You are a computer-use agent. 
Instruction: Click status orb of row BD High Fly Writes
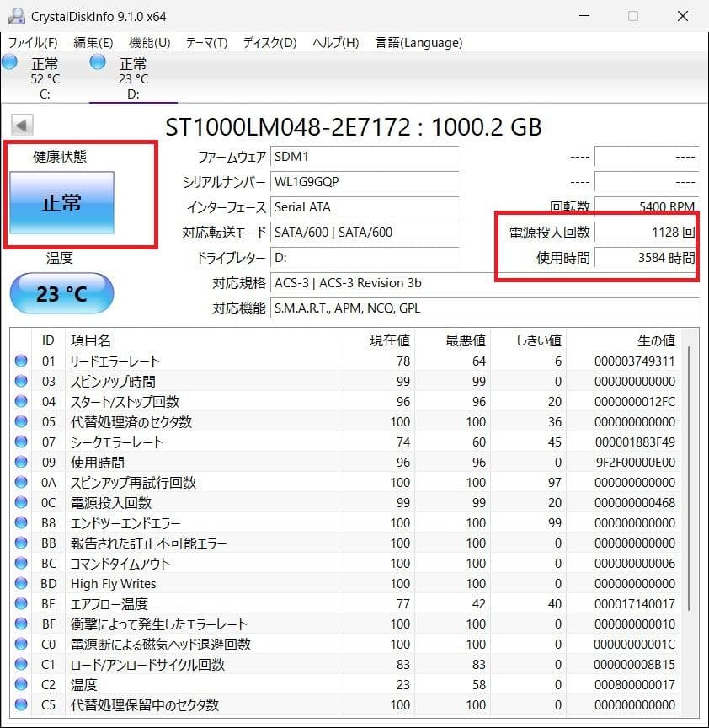(x=21, y=583)
